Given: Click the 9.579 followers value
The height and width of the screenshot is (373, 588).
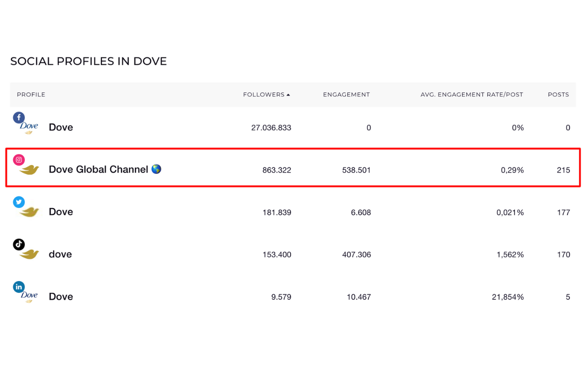Looking at the screenshot, I should pos(281,297).
